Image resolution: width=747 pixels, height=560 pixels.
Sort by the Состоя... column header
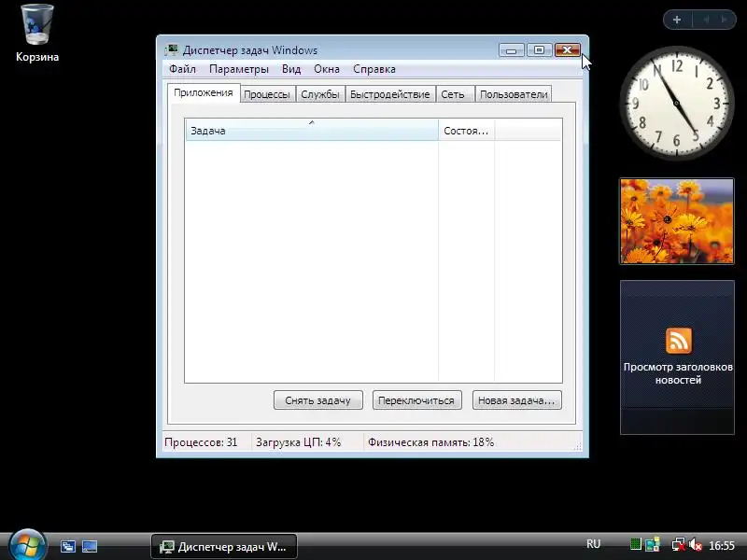tap(466, 131)
